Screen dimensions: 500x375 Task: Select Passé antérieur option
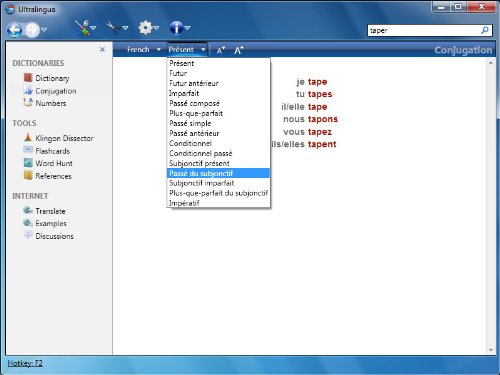[x=218, y=133]
